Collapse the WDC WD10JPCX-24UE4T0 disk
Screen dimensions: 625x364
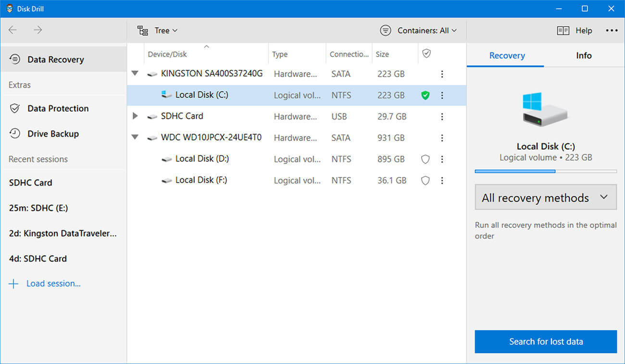pos(135,137)
